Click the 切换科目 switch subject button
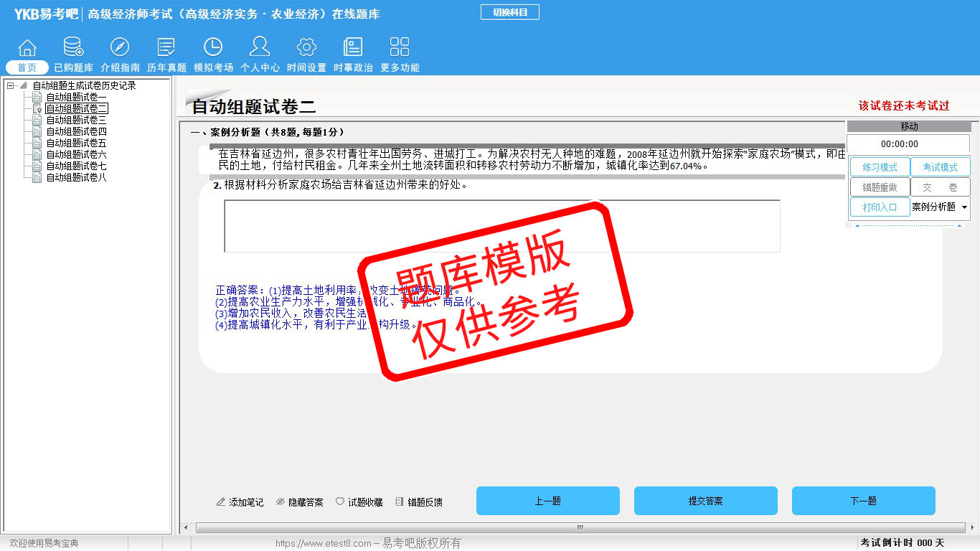 (x=509, y=12)
